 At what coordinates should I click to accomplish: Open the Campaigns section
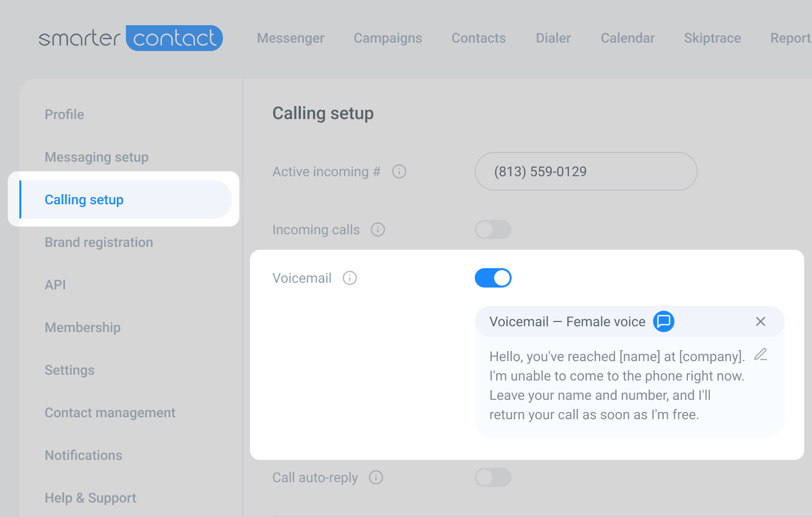point(388,38)
